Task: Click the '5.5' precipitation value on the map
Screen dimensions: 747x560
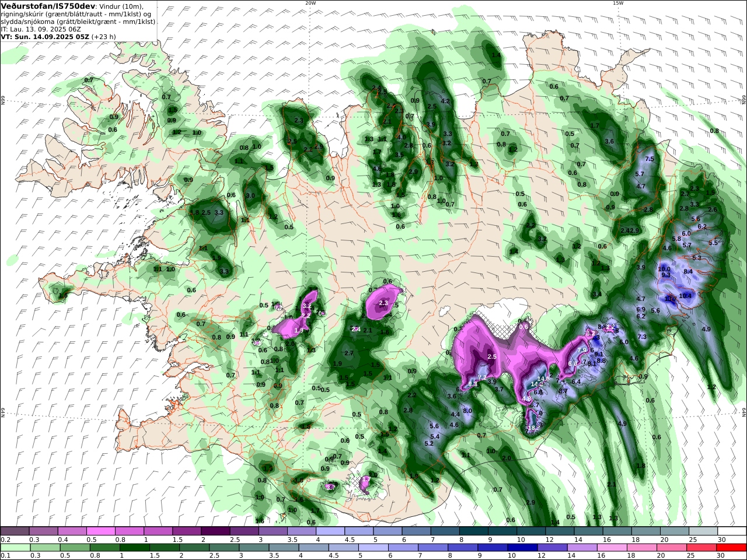Action: point(713,243)
